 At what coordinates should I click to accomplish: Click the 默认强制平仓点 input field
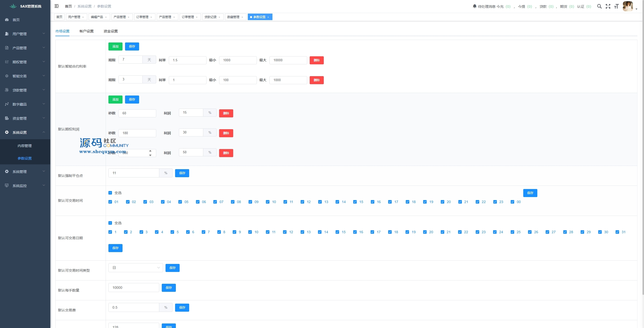(134, 173)
